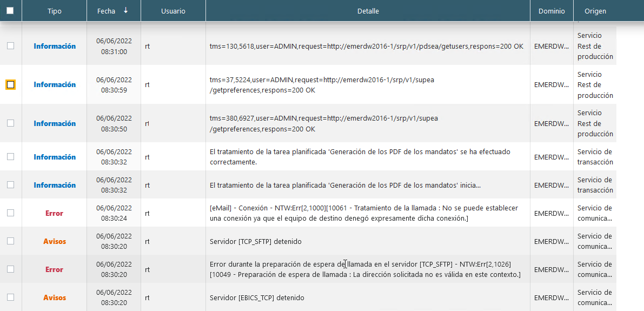
Task: Sort by the Origen column header
Action: point(595,11)
